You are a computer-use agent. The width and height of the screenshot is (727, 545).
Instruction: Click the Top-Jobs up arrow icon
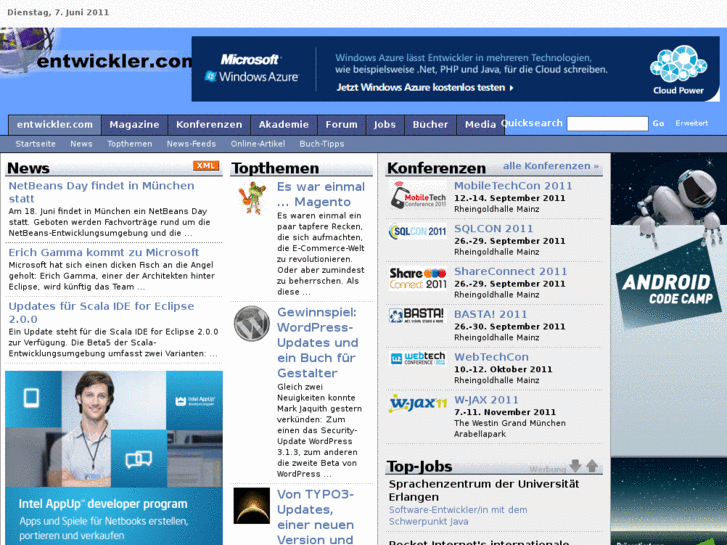point(592,466)
